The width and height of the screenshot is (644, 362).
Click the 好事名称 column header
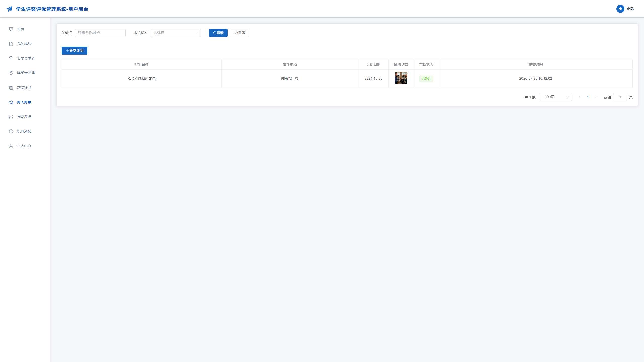point(141,65)
